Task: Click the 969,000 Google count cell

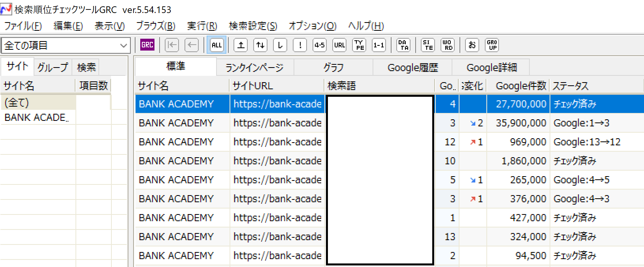Action: (518, 142)
